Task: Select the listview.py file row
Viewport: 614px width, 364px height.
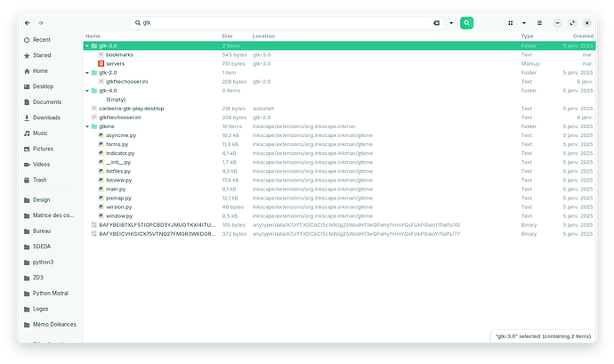Action: pos(339,181)
